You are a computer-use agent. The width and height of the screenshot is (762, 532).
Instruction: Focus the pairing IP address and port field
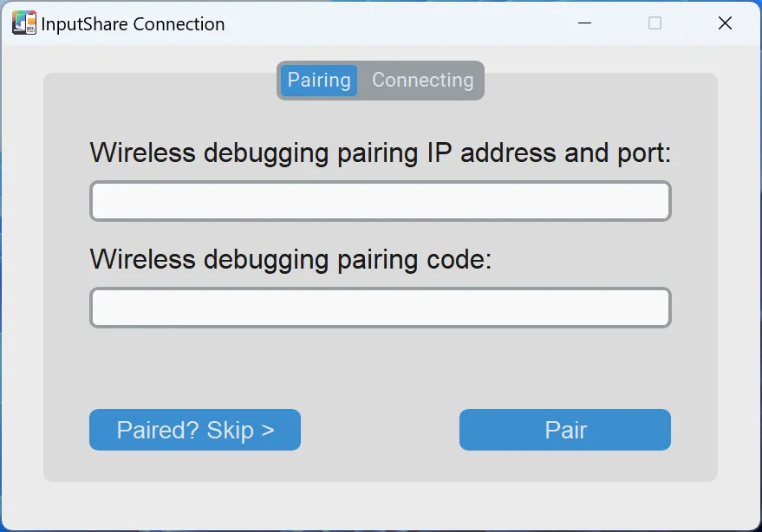pos(380,201)
